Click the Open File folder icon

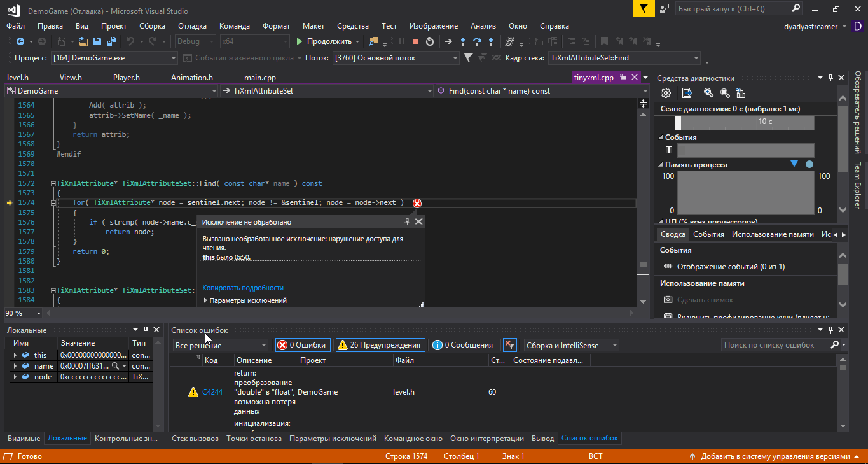[83, 41]
